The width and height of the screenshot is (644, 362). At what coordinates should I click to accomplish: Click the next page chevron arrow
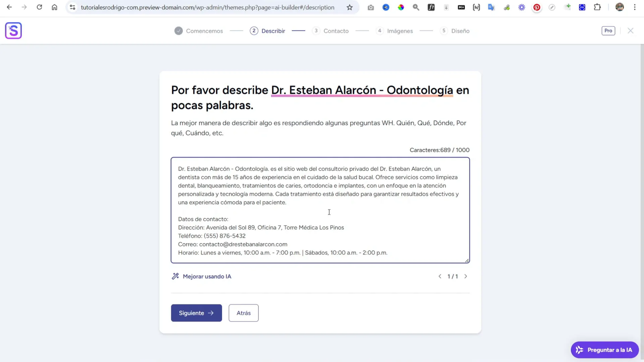466,276
